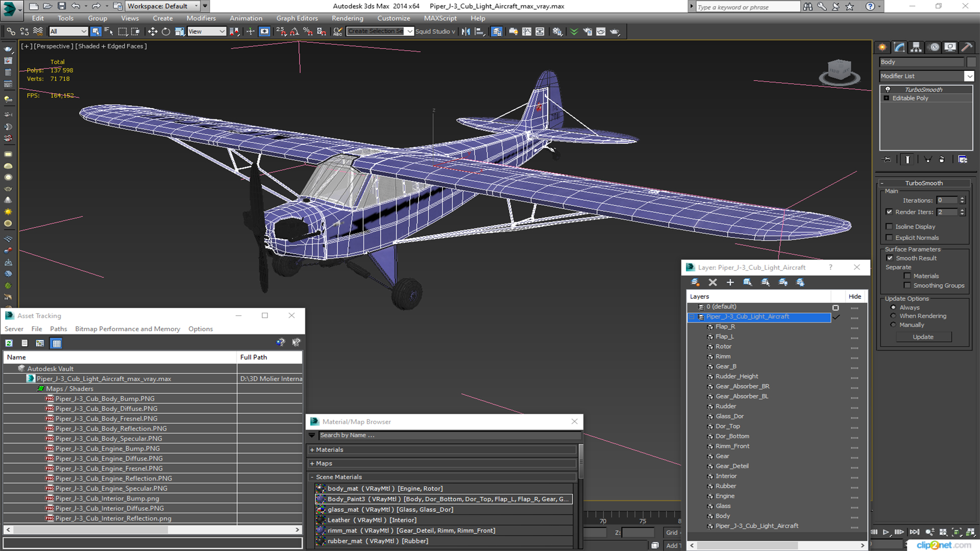Image resolution: width=980 pixels, height=551 pixels.
Task: Toggle the Isoline Display checkbox
Action: (889, 227)
